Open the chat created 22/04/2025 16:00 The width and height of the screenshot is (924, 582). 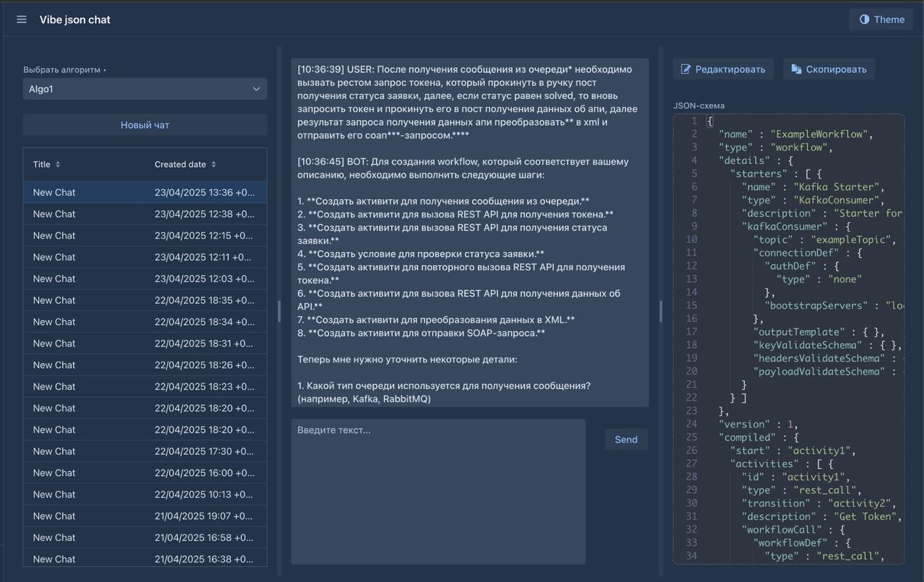pos(145,473)
